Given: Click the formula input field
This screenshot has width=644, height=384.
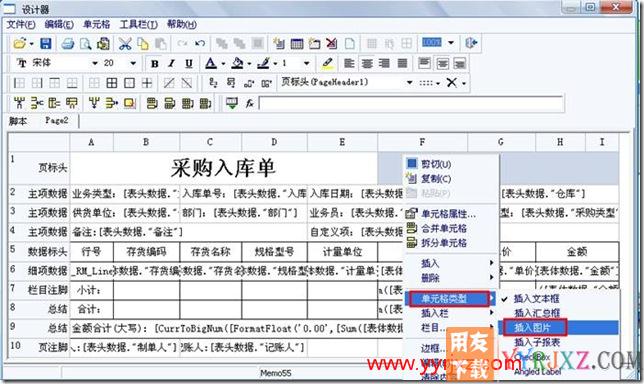Looking at the screenshot, I should tap(411, 103).
